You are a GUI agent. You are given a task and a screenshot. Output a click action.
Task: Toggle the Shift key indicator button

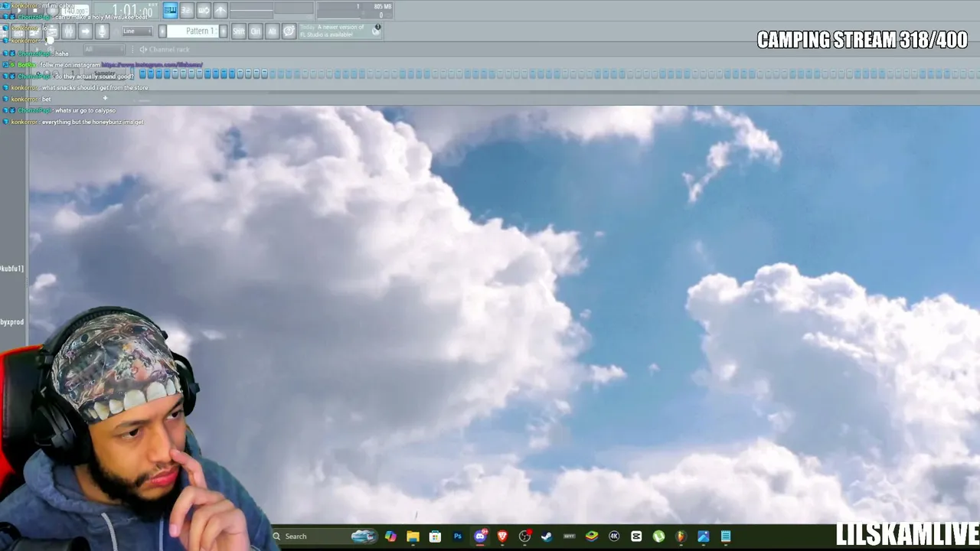[239, 31]
